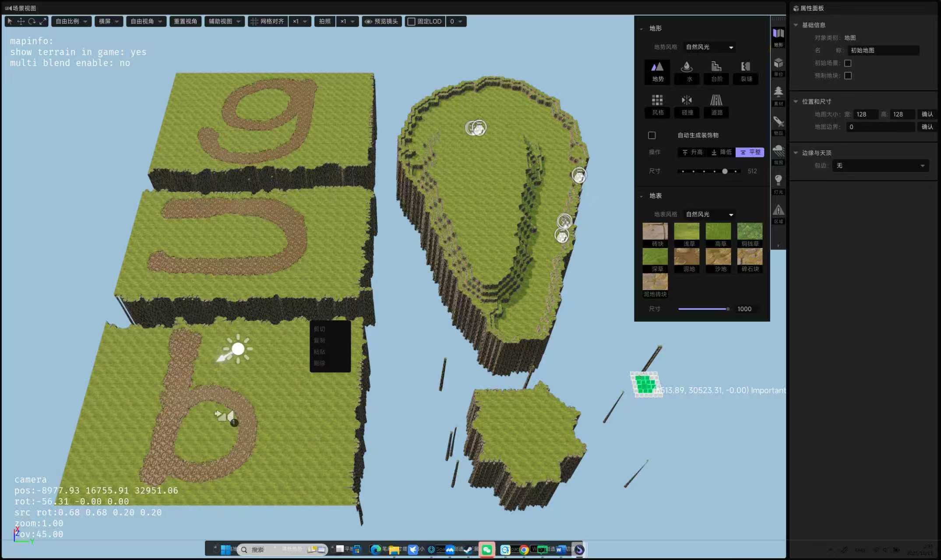Switch operation to 升高 (raise)
This screenshot has width=941, height=560.
[x=692, y=152]
